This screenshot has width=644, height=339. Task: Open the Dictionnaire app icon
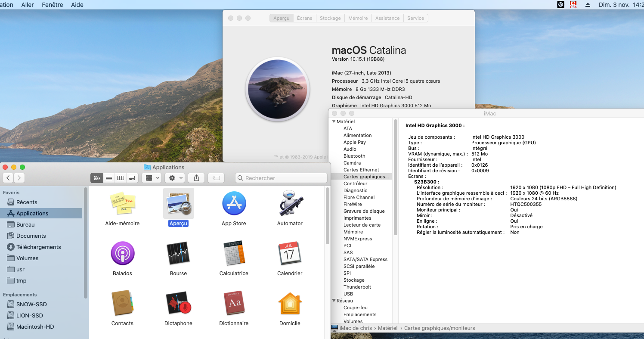pos(234,303)
